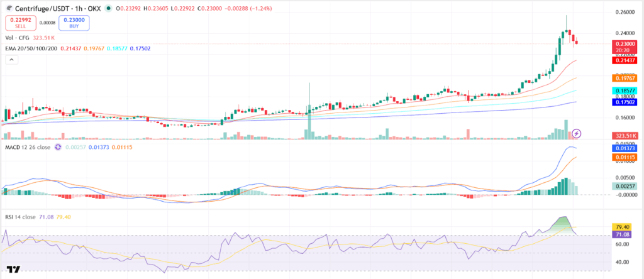The image size is (644, 279).
Task: Click the orange MACD legend value 0.01115
Action: [x=121, y=147]
